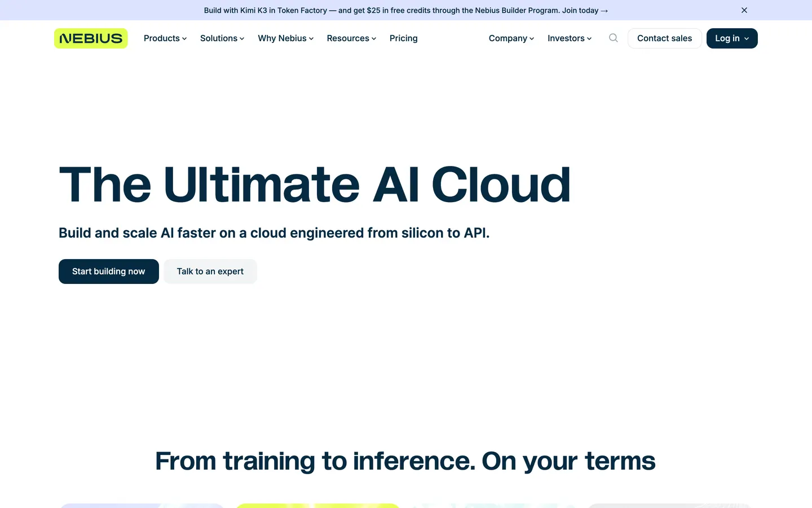Click the "From training to inference" heading
The width and height of the screenshot is (812, 508).
pos(405,461)
